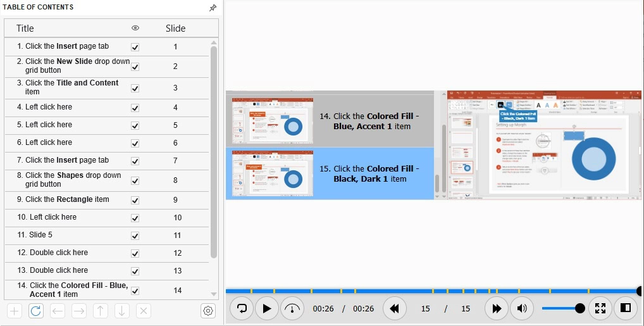644x326 pixels.
Task: Click the Slide column header
Action: [175, 28]
